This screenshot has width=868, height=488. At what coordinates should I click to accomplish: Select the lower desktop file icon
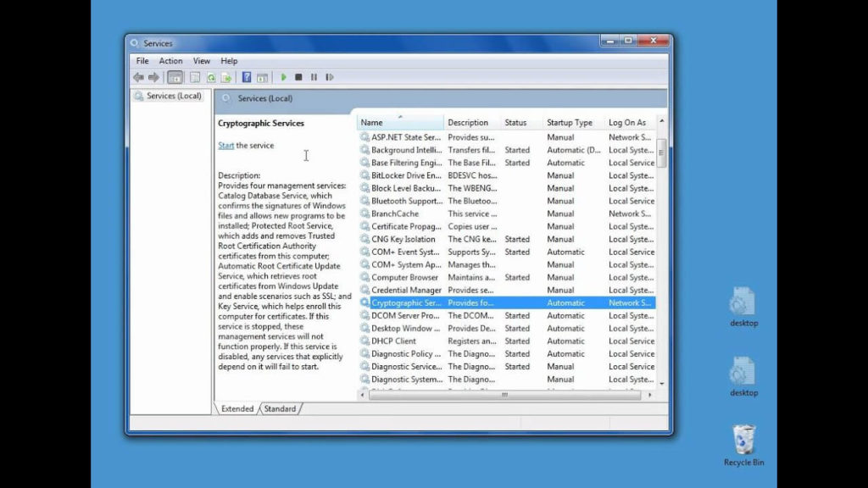743,377
